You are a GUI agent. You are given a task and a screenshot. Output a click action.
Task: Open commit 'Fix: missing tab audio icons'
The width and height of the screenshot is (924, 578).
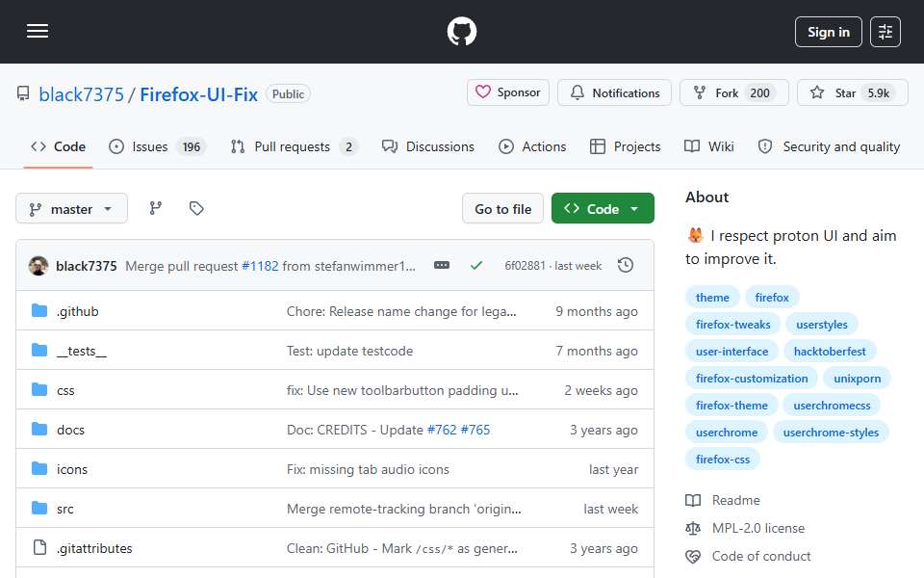click(368, 469)
